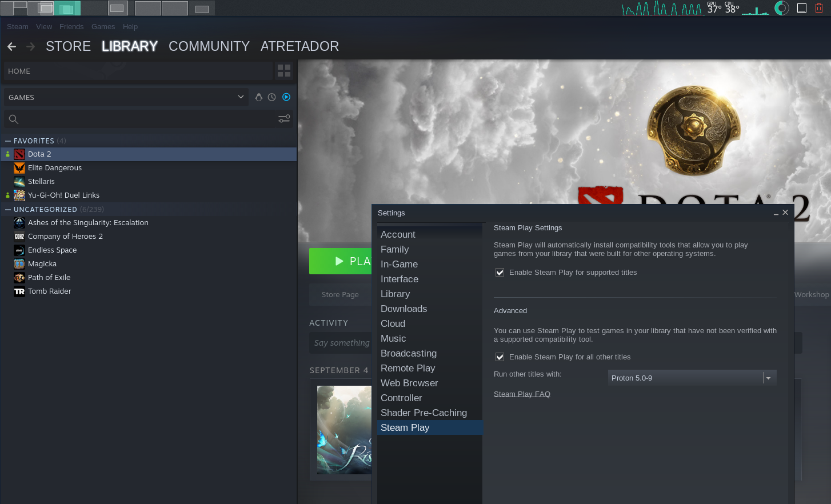This screenshot has width=831, height=504.
Task: Click the white window icon in system tray
Action: click(802, 8)
